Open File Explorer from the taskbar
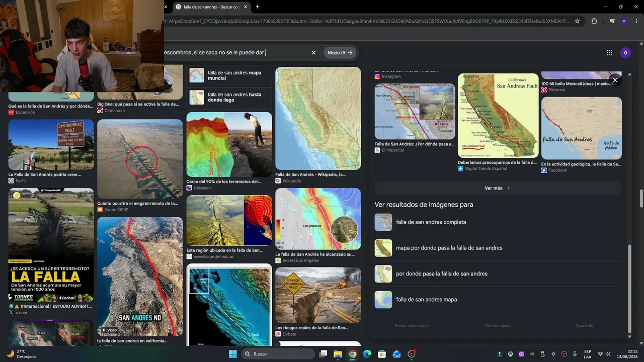 click(338, 354)
